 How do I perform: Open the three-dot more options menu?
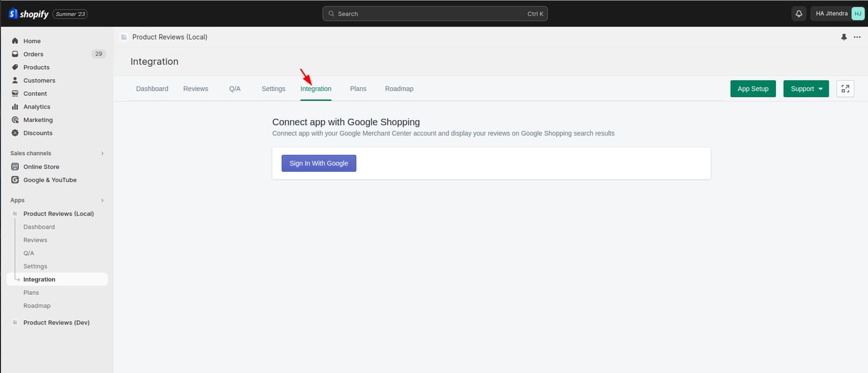coord(857,37)
